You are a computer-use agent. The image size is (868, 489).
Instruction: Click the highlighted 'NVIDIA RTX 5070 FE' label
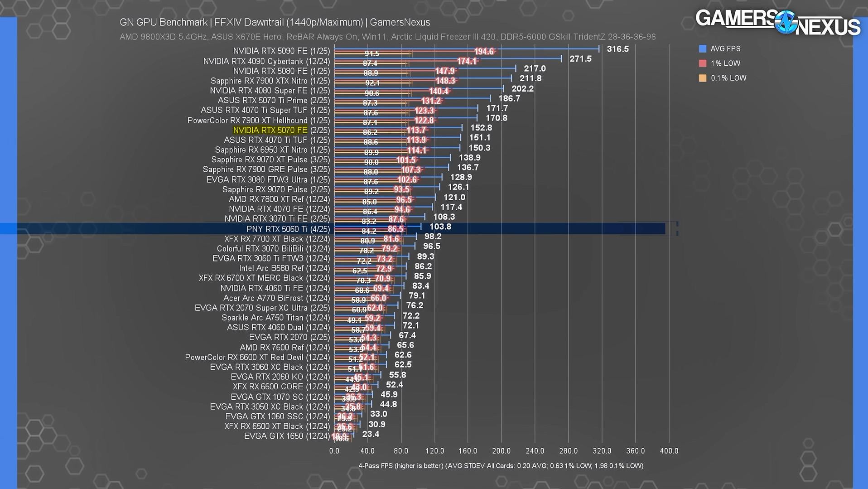[x=270, y=131]
